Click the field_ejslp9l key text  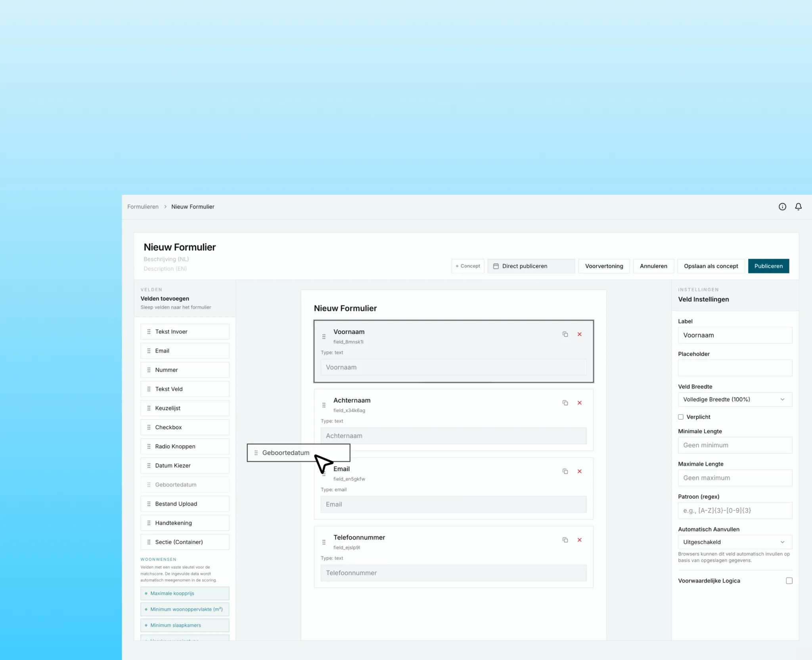(x=347, y=548)
